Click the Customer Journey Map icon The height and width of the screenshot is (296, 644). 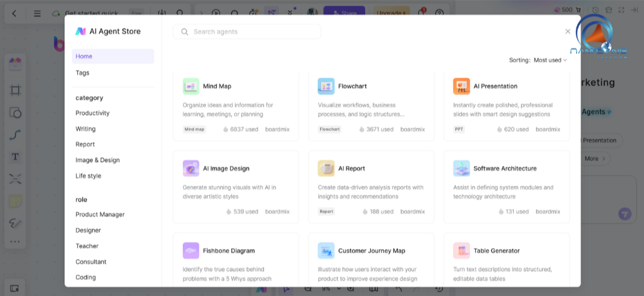coord(326,251)
